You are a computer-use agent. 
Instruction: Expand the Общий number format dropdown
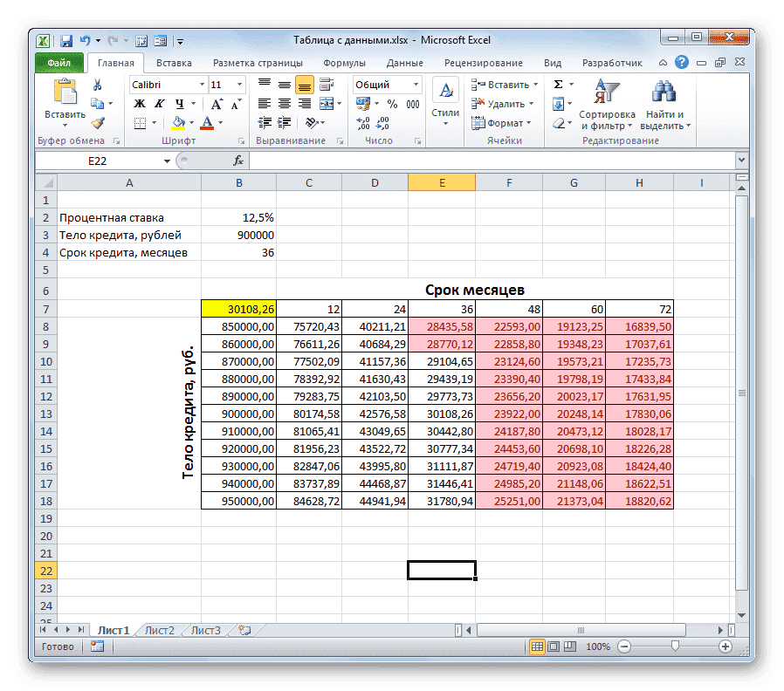coord(416,85)
